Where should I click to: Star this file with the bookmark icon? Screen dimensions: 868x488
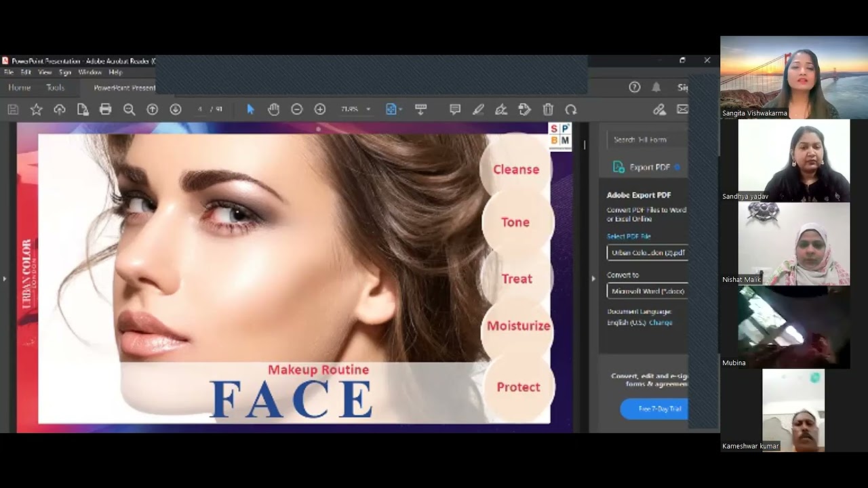click(37, 109)
